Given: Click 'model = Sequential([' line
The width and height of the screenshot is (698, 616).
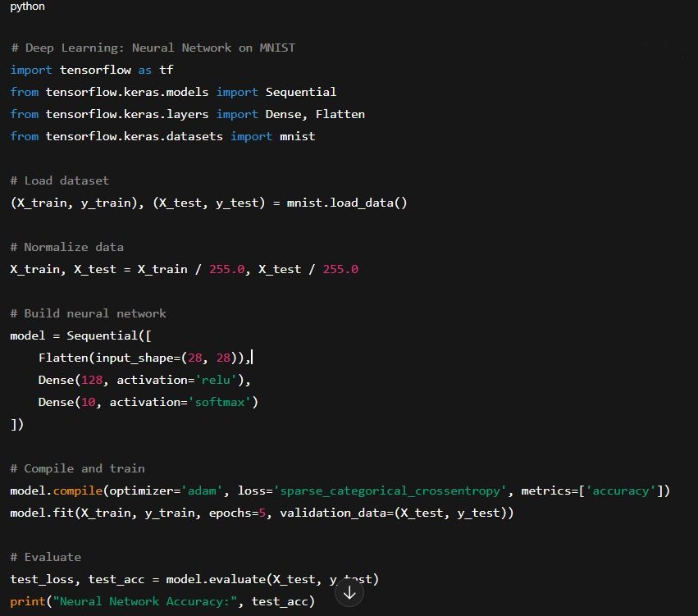Looking at the screenshot, I should pyautogui.click(x=80, y=335).
